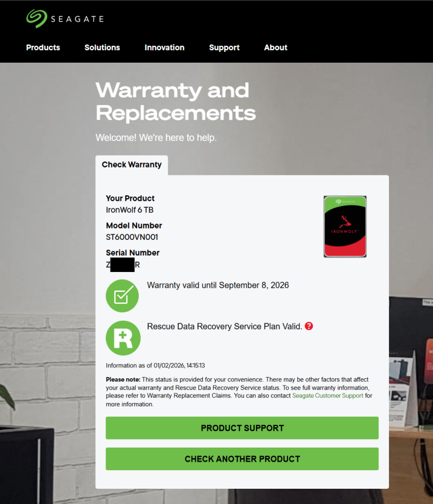Click the IronWolf drive product image
This screenshot has height=504, width=433.
[345, 227]
